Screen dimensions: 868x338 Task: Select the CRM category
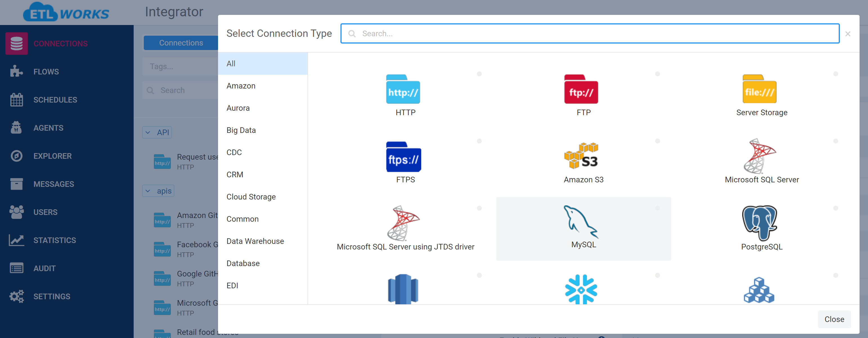(263, 174)
